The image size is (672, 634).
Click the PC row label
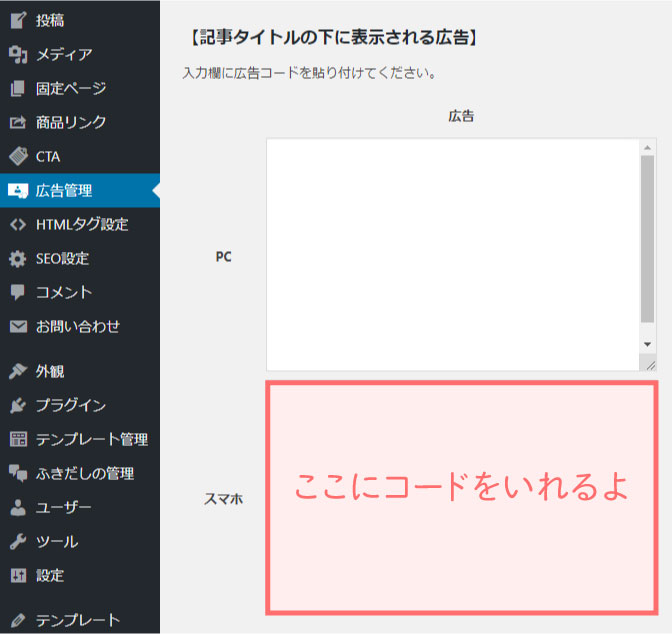223,257
